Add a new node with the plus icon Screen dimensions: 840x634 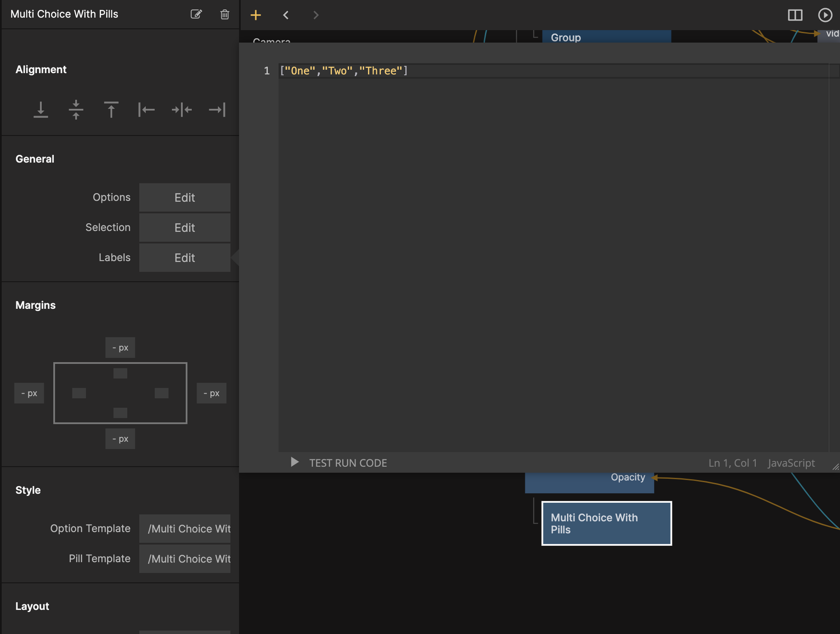click(256, 15)
